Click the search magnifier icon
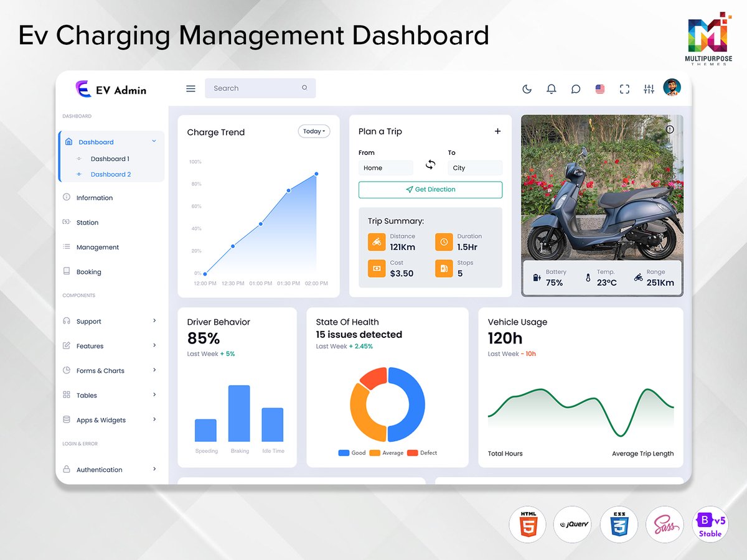Viewport: 747px width, 560px height. pos(304,88)
